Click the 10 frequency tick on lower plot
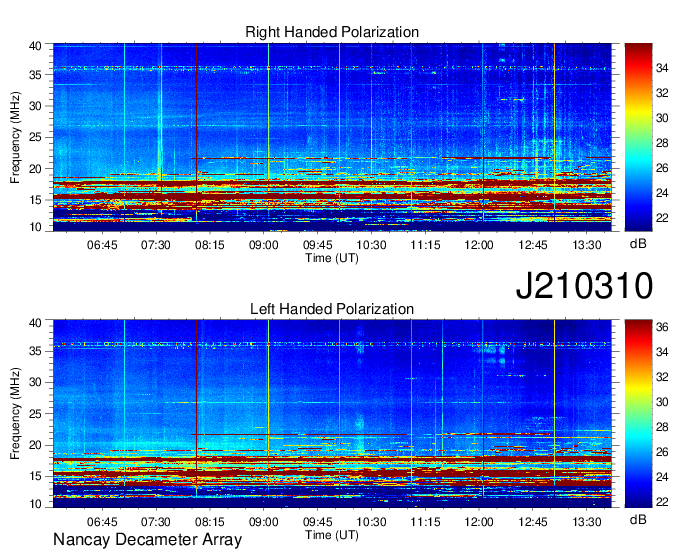Image resolution: width=680 pixels, height=552 pixels. point(36,504)
